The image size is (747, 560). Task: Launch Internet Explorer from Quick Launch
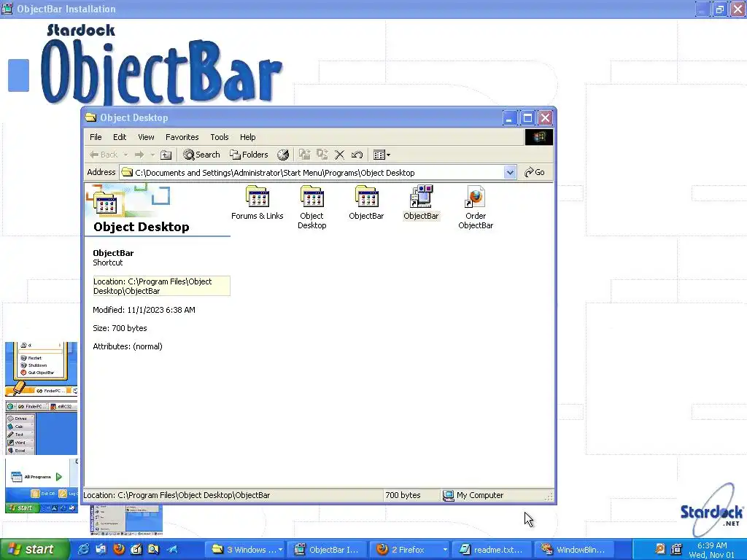coord(83,550)
